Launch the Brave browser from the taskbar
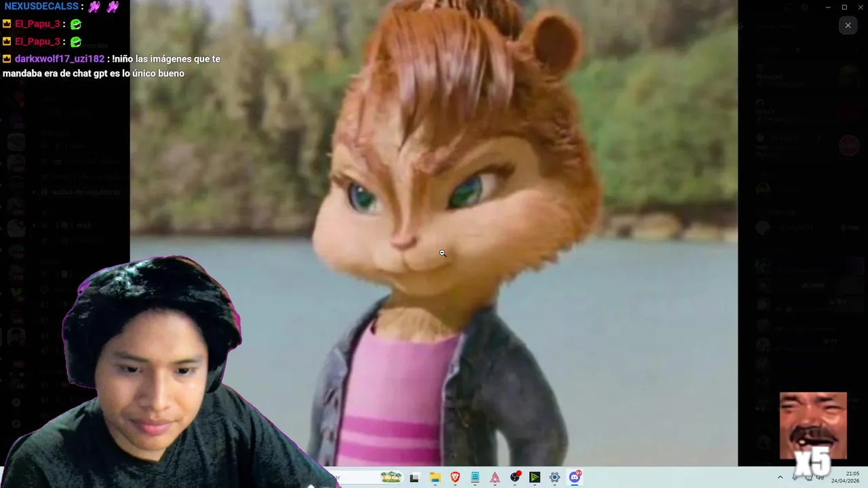Screen dimensions: 868x488 click(x=455, y=477)
